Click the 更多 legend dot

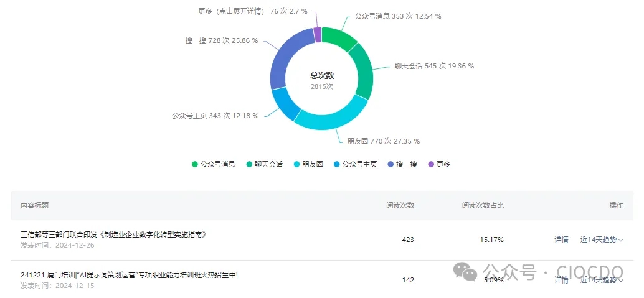pos(431,164)
